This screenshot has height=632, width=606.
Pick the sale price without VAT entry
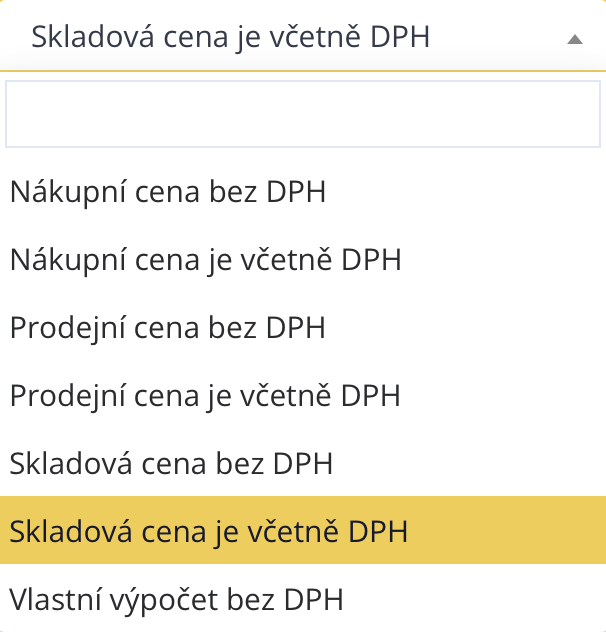168,328
